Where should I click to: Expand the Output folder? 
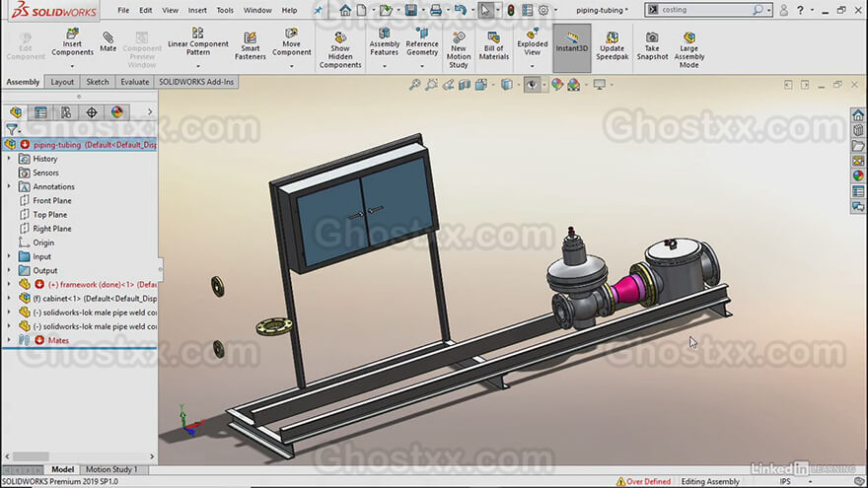[x=9, y=270]
